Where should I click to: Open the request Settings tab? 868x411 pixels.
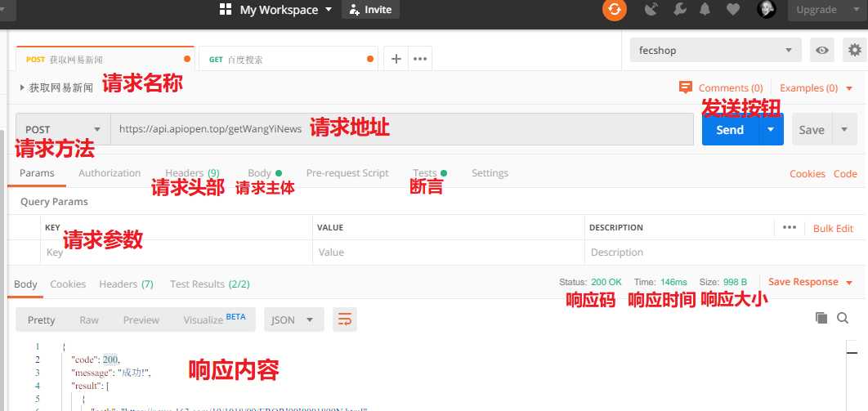click(x=490, y=173)
